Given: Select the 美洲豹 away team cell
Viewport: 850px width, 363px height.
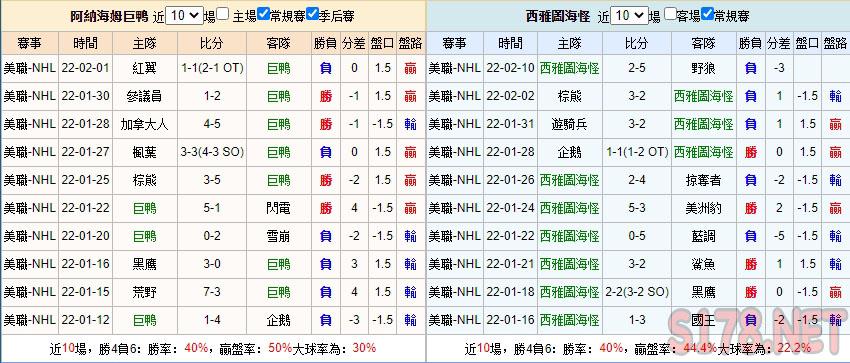Looking at the screenshot, I should coord(704,208).
